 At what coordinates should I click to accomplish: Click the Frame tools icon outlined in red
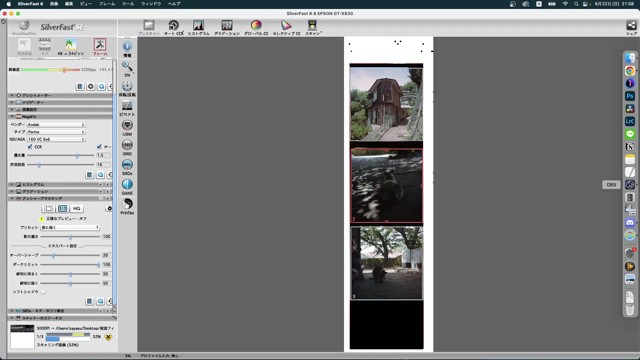[100, 44]
